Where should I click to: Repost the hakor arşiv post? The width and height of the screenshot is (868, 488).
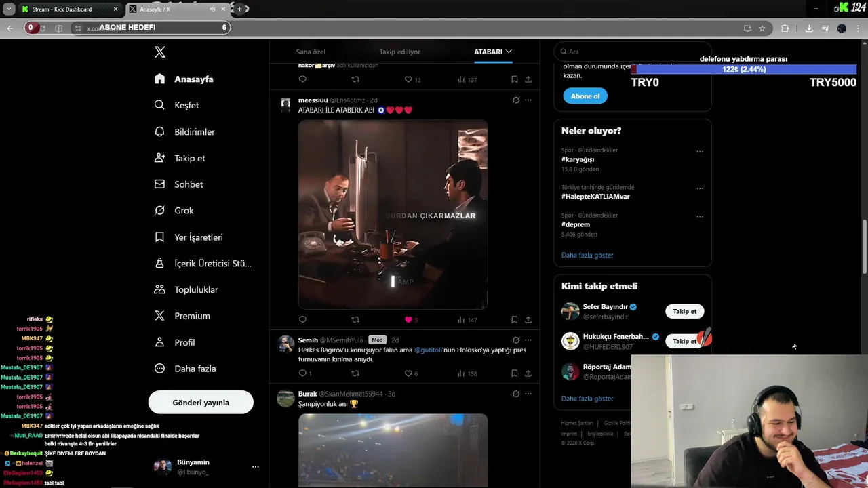pyautogui.click(x=355, y=79)
